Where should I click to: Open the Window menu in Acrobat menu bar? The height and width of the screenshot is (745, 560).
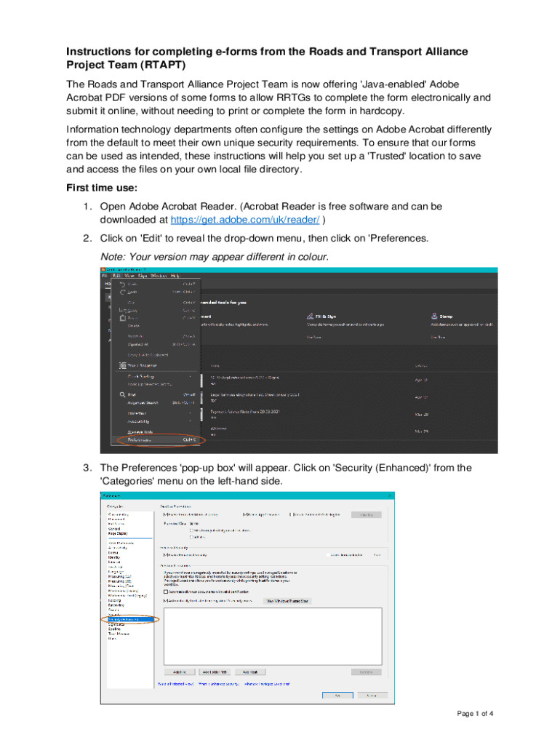(157, 276)
